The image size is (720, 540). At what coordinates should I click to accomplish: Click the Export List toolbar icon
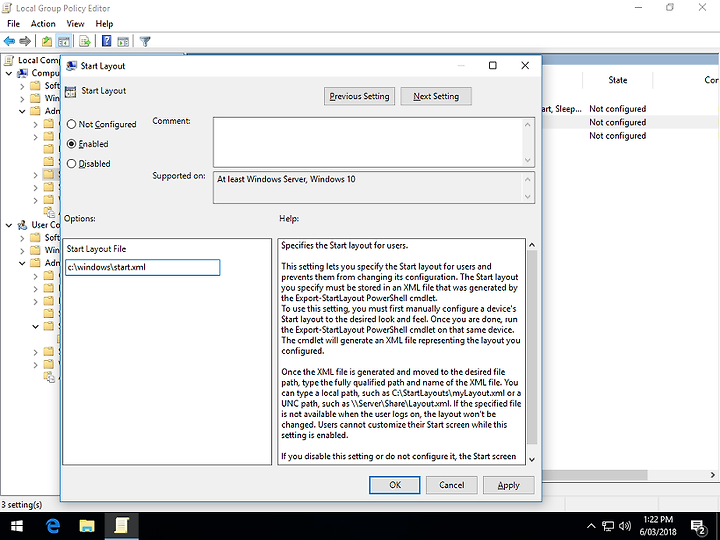pos(84,41)
